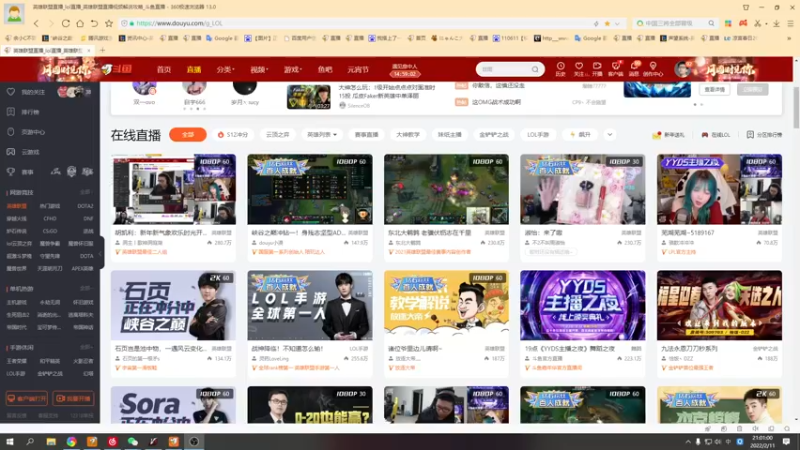Image resolution: width=800 pixels, height=450 pixels.
Task: Select 直播 in navigation bar
Action: point(194,69)
